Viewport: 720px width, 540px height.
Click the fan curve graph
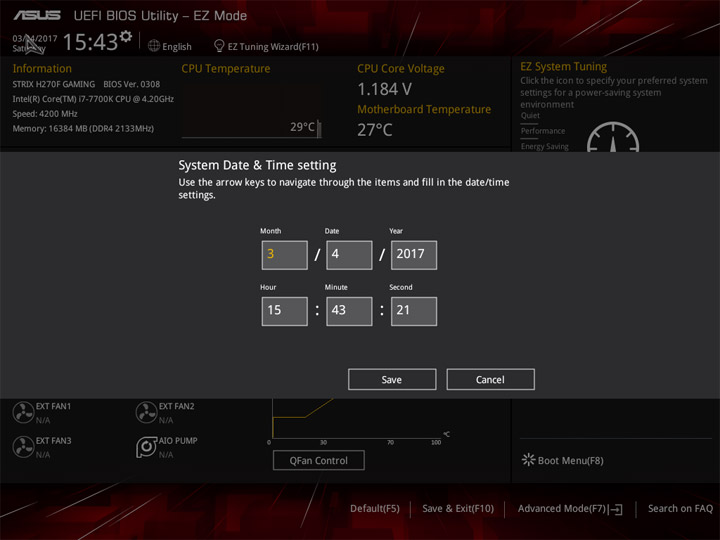356,420
